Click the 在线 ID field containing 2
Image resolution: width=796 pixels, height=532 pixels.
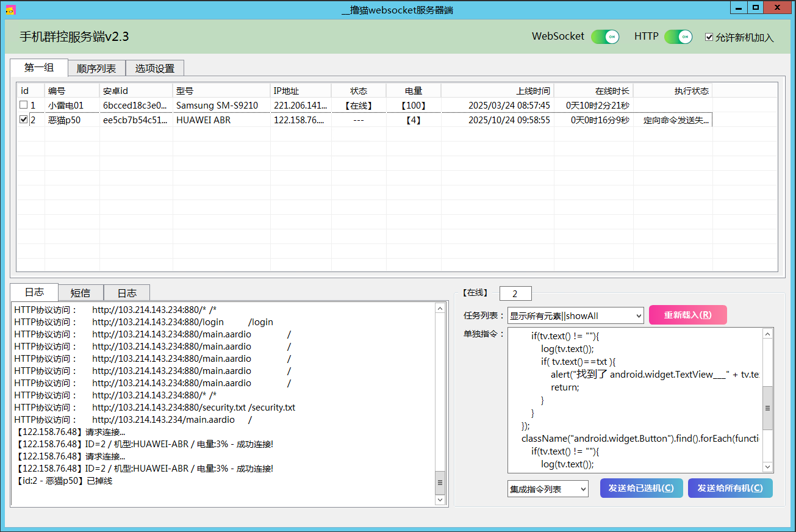point(515,293)
